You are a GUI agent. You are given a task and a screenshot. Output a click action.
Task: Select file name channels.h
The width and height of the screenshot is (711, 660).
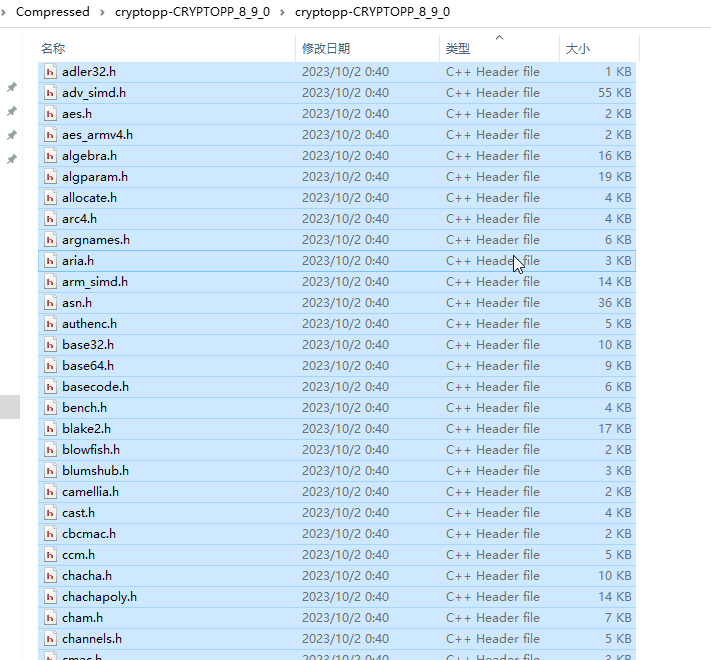pos(92,639)
